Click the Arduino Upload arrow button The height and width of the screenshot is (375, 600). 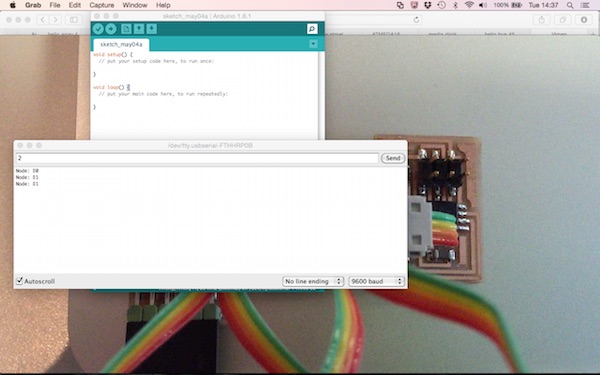point(111,29)
